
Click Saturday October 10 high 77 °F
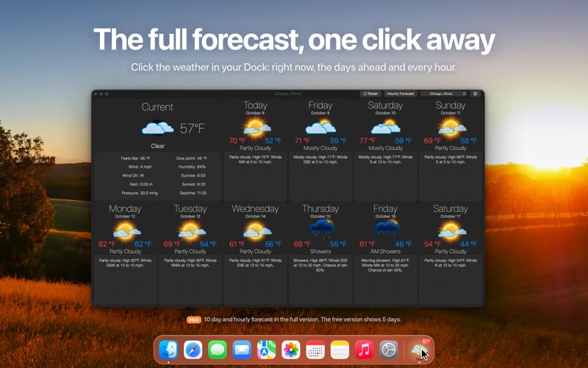[x=367, y=141]
